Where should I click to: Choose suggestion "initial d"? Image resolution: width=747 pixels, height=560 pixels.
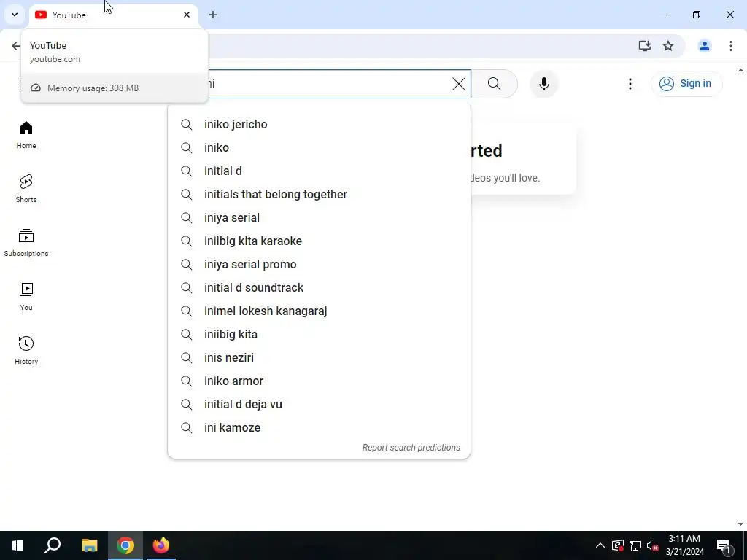point(320,171)
